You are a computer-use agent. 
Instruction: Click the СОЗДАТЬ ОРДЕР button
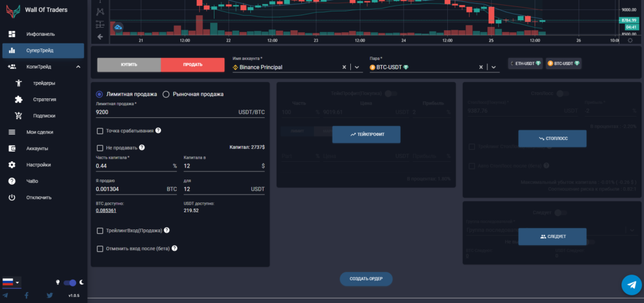(366, 278)
